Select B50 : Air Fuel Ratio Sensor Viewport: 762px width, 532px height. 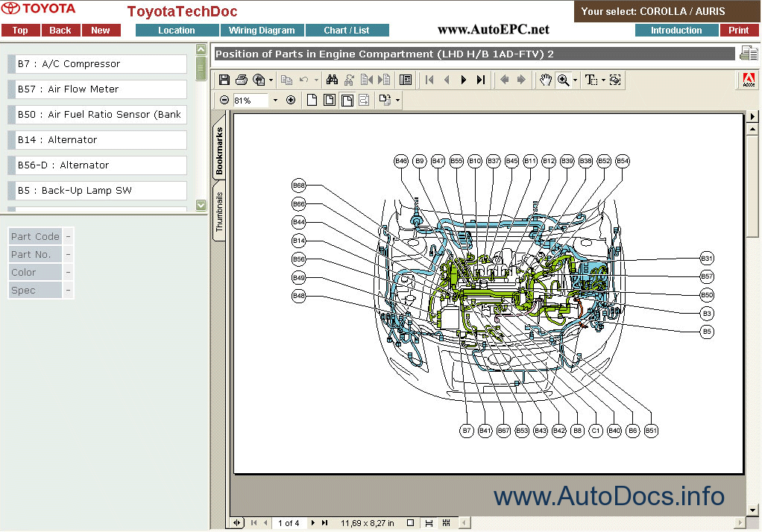[97, 114]
